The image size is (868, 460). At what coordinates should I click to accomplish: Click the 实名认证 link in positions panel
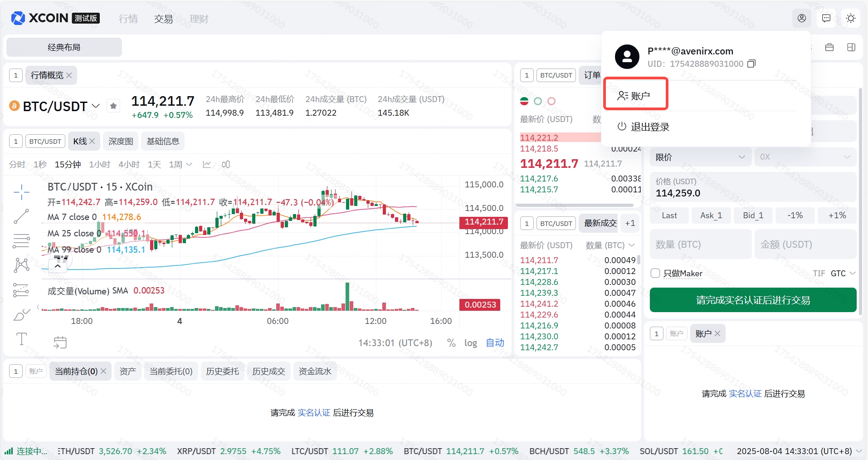pos(314,413)
